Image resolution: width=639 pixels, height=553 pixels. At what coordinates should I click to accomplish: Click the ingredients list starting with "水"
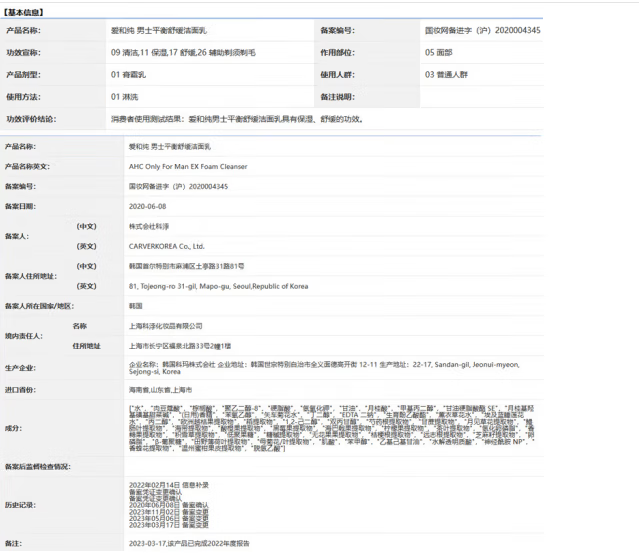point(332,428)
